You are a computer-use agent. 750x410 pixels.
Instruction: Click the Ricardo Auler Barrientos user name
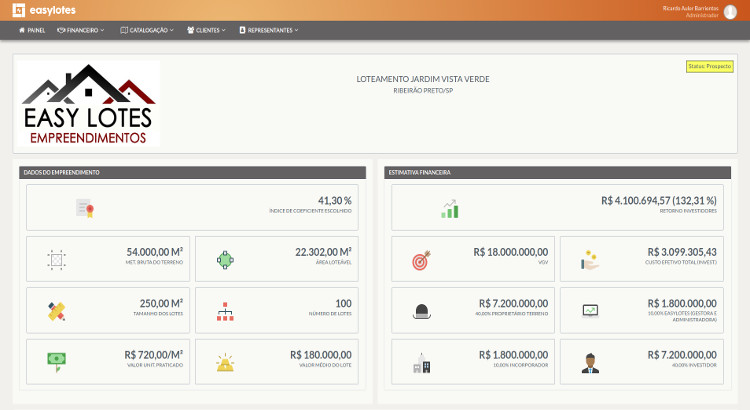[x=690, y=8]
